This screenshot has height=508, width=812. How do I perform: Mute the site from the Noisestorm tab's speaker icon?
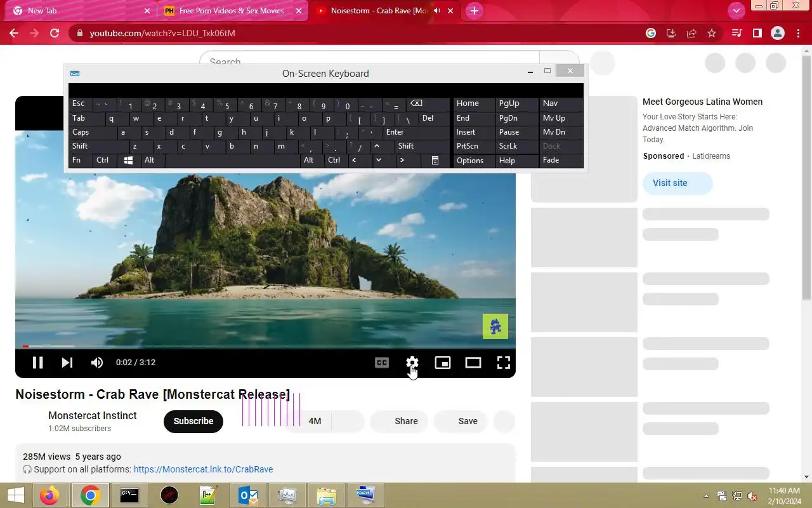tap(436, 11)
